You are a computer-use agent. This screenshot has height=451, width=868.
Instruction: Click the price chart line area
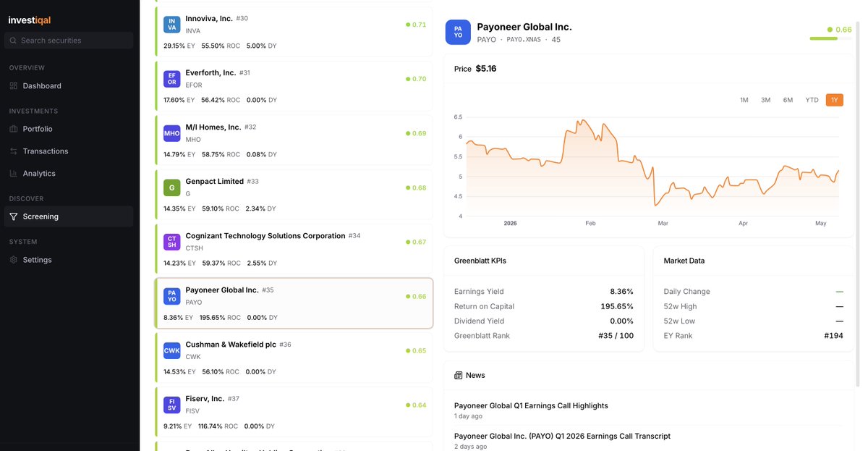(x=652, y=168)
